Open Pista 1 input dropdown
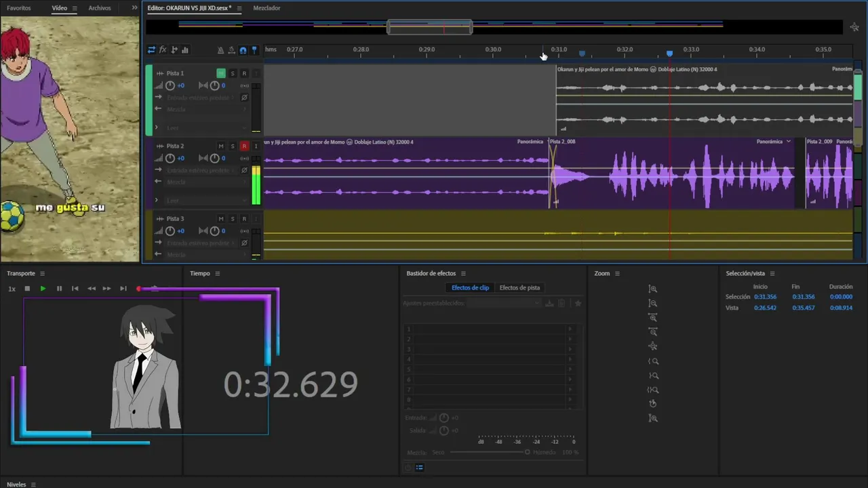 199,98
